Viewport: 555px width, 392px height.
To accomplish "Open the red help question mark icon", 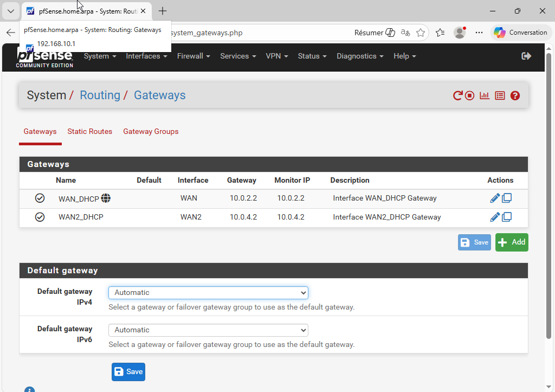I will pyautogui.click(x=515, y=96).
